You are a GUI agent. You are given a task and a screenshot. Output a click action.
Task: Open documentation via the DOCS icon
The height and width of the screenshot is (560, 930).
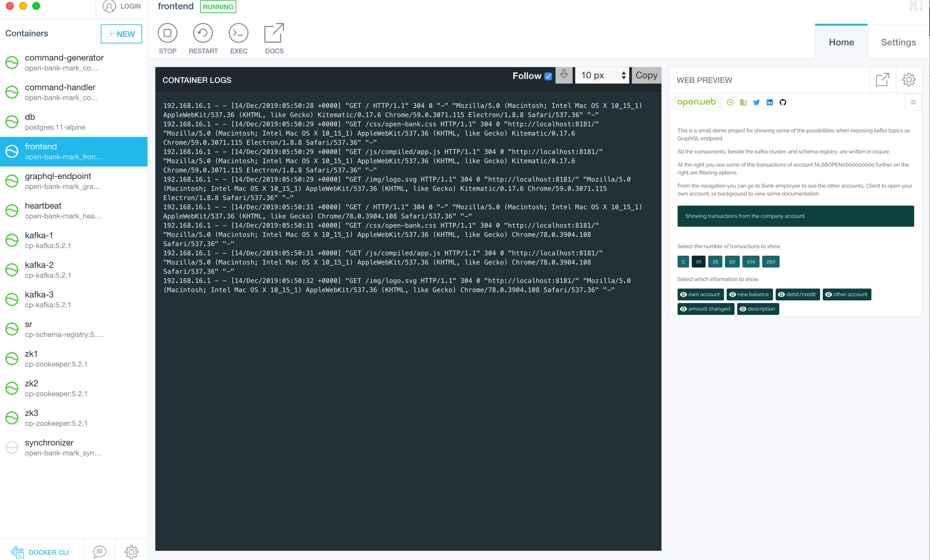click(x=274, y=33)
